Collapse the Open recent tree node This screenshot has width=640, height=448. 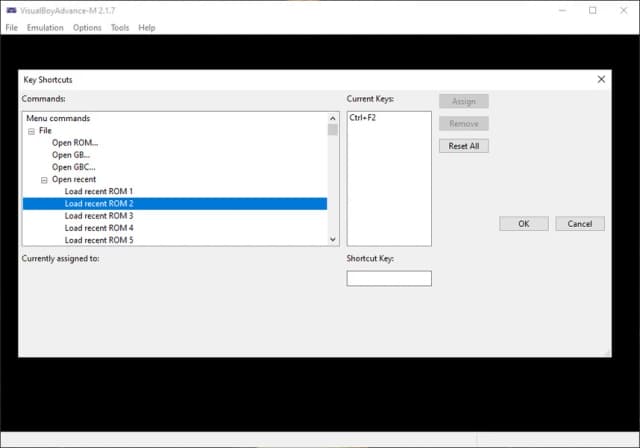tap(44, 180)
